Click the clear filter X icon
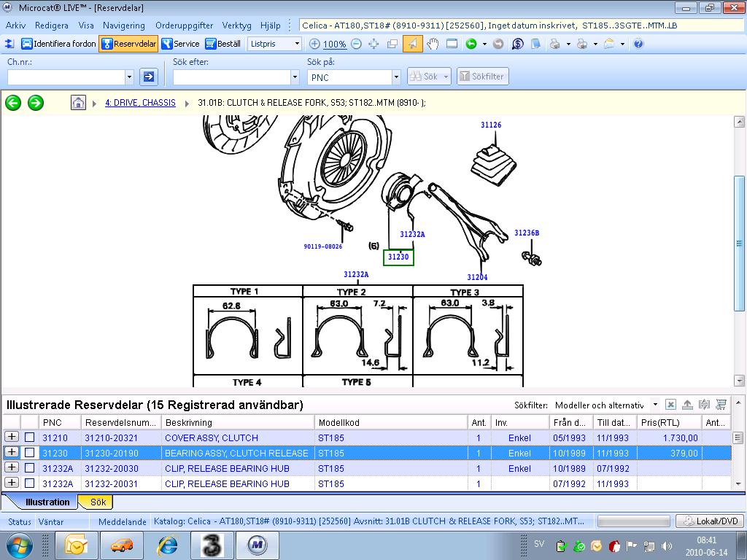Screen dimensions: 747x560 [x=670, y=405]
